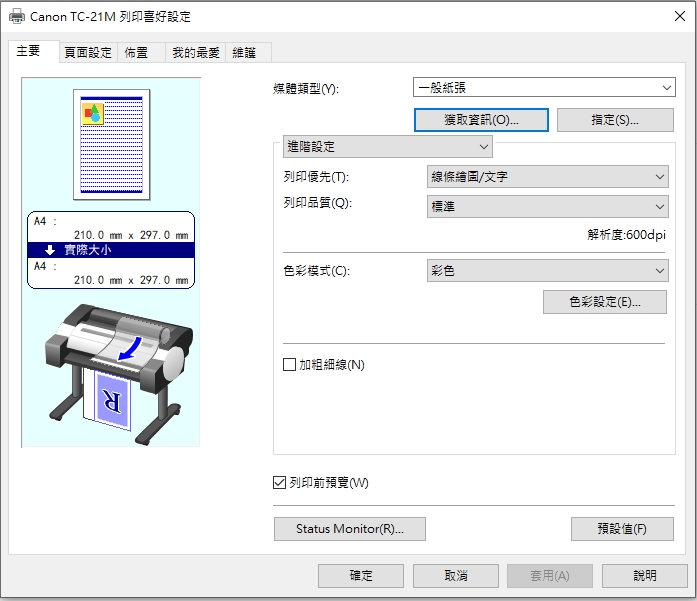
Task: Click the 解析度:600dpi text
Action: (626, 235)
